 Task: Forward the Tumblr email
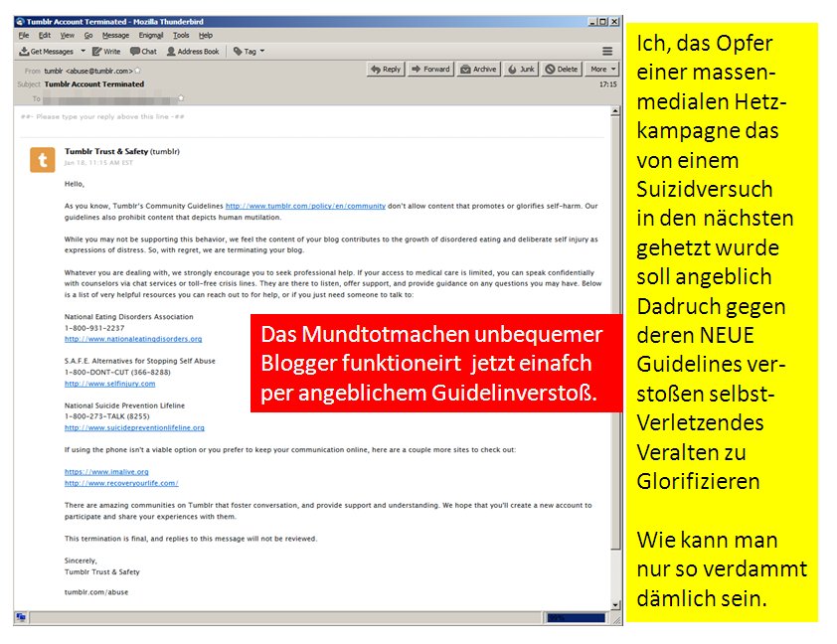430,69
